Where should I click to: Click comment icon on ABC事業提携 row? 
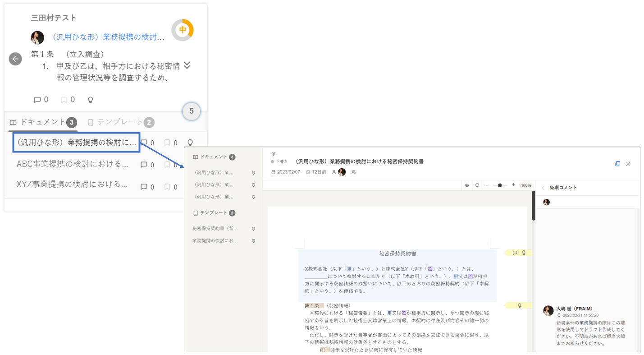click(x=144, y=165)
